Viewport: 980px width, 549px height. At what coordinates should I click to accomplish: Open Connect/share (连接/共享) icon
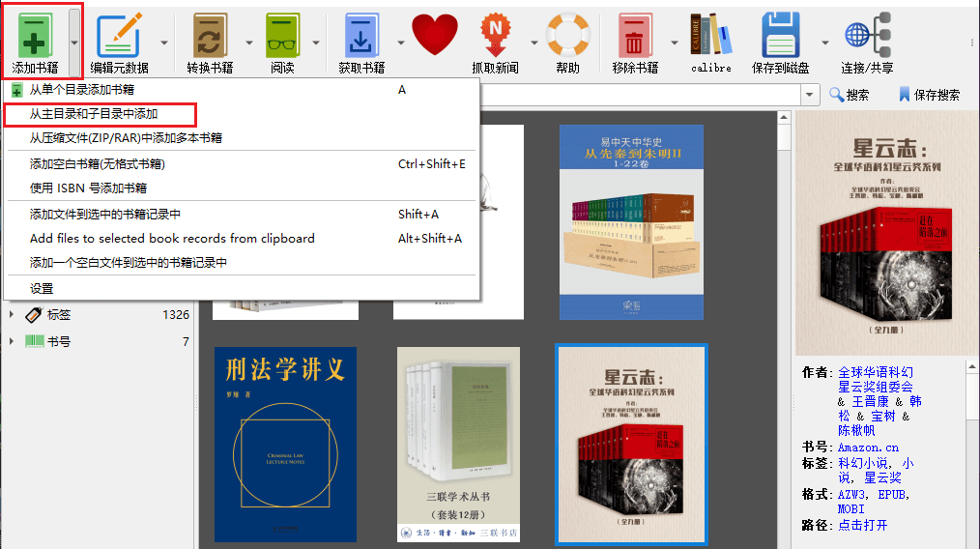(x=867, y=35)
